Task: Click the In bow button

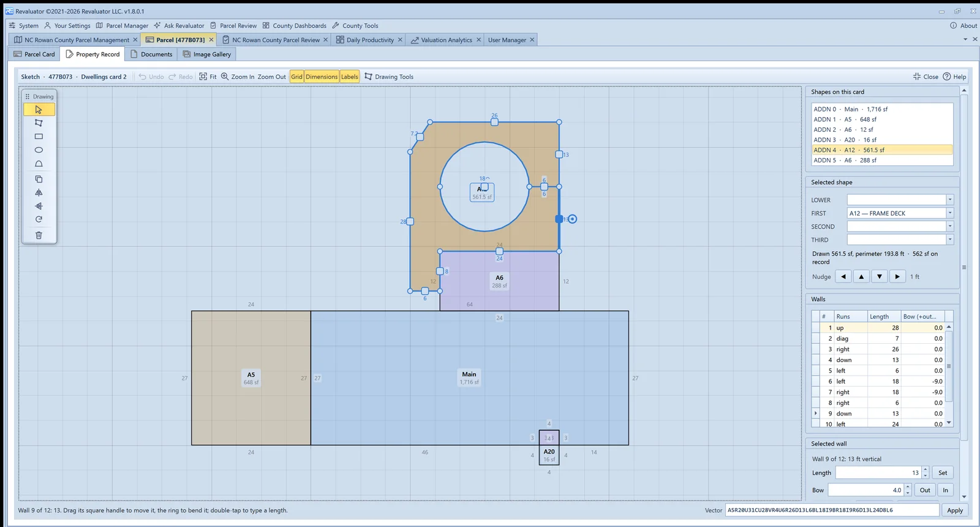Action: (x=945, y=490)
